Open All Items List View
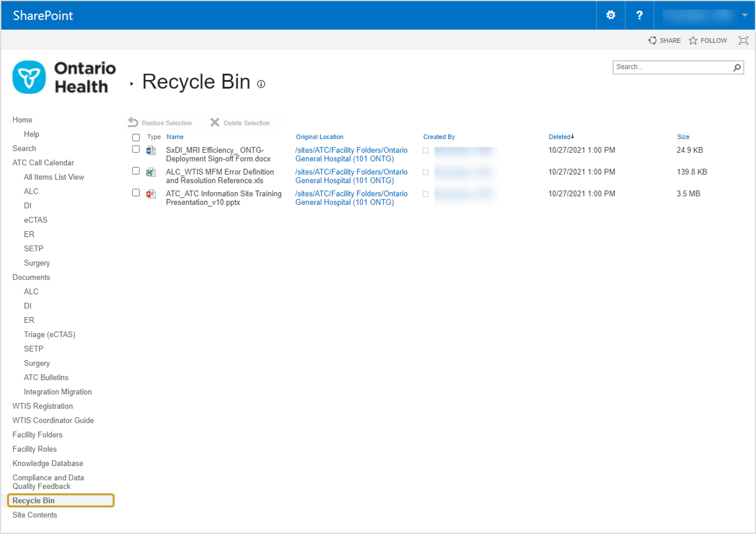The height and width of the screenshot is (534, 756). click(54, 177)
